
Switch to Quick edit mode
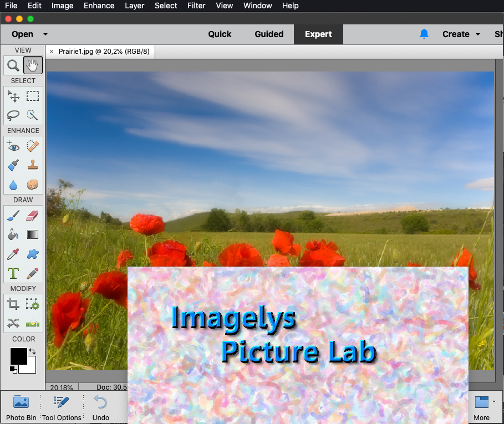tap(220, 34)
